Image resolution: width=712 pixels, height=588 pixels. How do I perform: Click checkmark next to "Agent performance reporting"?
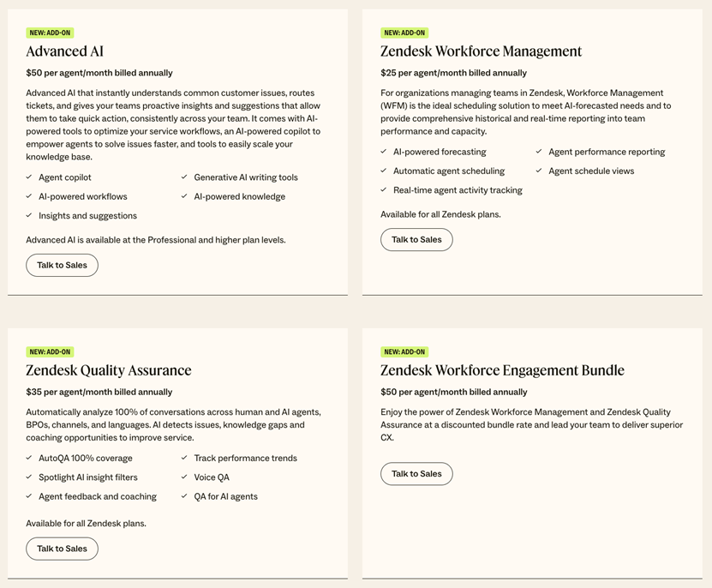[x=538, y=152]
